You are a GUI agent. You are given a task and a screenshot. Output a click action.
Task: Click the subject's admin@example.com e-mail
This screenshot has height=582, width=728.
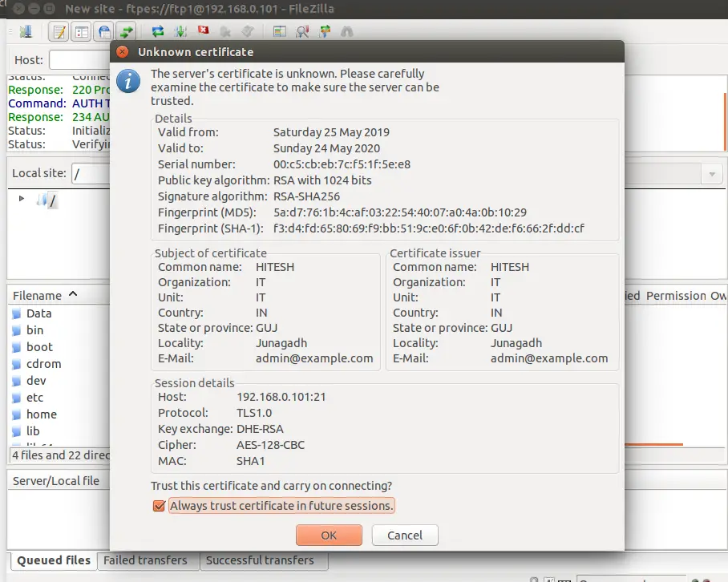pyautogui.click(x=314, y=358)
